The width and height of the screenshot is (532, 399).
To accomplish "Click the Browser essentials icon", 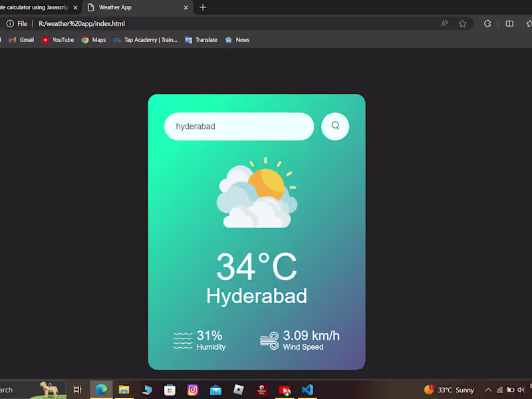I will pyautogui.click(x=487, y=23).
